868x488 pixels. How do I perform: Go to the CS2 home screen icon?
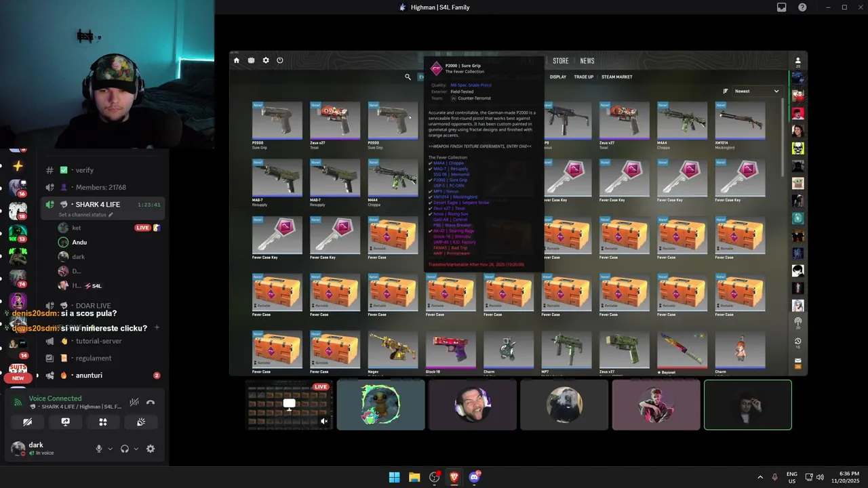pos(237,60)
